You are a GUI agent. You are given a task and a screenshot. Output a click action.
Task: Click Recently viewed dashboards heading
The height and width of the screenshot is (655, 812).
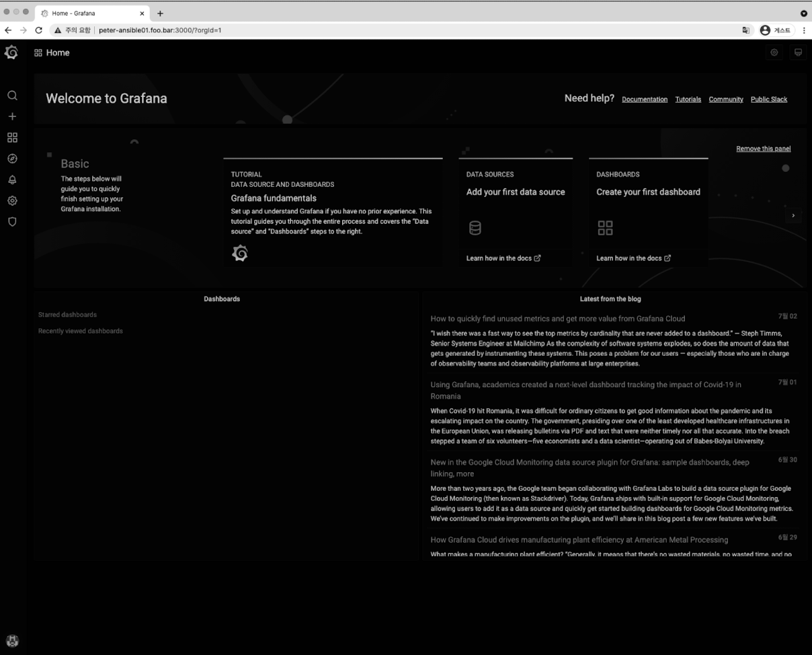coord(81,331)
